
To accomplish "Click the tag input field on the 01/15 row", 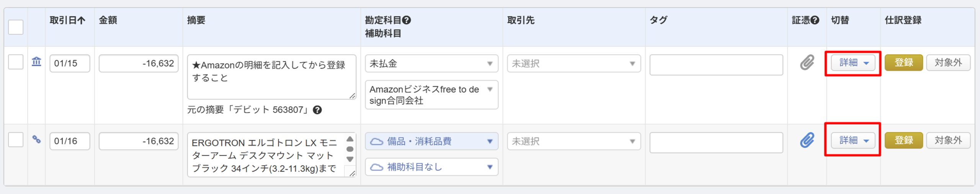I will [x=716, y=65].
